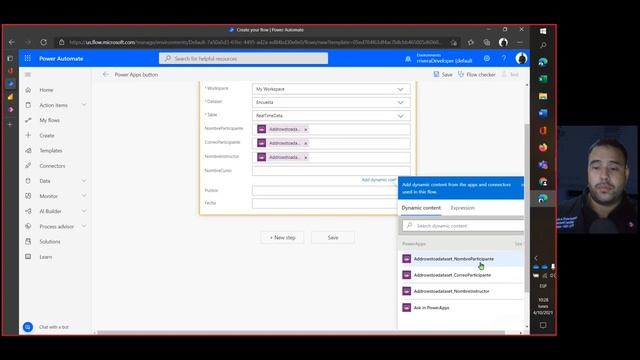Open the Table dropdown showing RealTimeData
The image size is (640, 360).
pyautogui.click(x=331, y=116)
